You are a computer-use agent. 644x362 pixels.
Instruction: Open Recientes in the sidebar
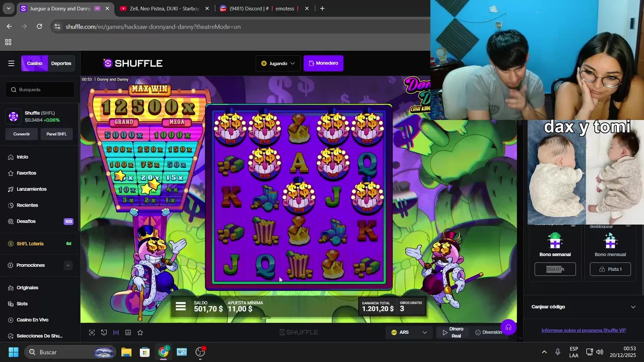27,205
